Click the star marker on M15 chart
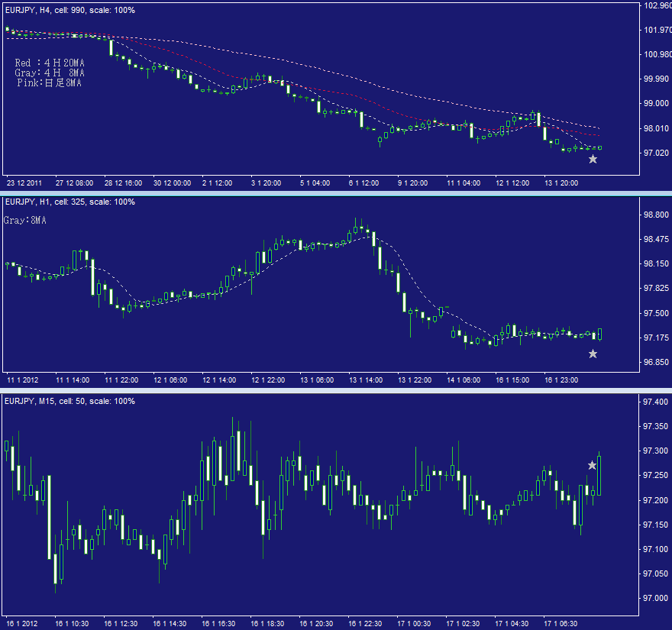 pyautogui.click(x=592, y=465)
